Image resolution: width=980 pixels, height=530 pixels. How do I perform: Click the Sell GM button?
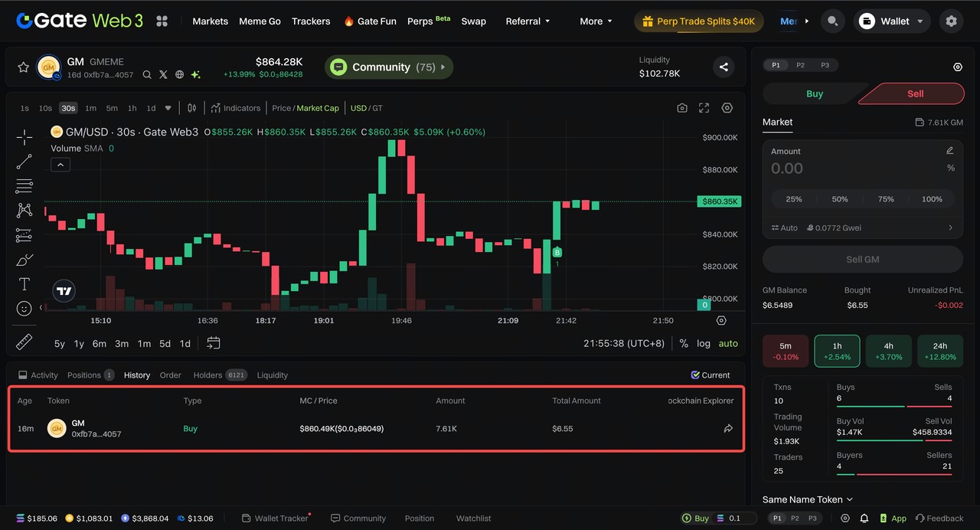tap(862, 260)
